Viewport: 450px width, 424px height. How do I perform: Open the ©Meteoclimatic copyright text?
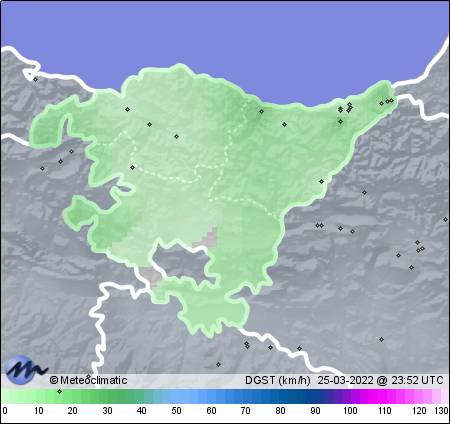click(x=88, y=380)
